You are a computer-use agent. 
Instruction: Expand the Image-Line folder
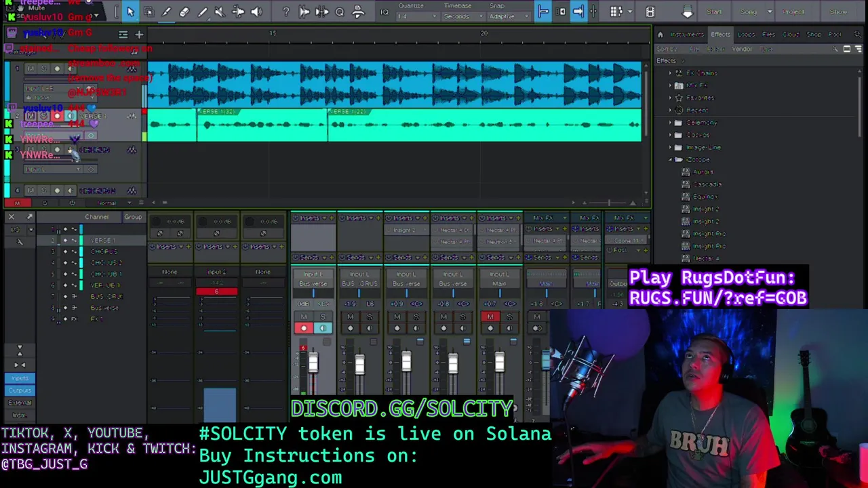pyautogui.click(x=671, y=147)
